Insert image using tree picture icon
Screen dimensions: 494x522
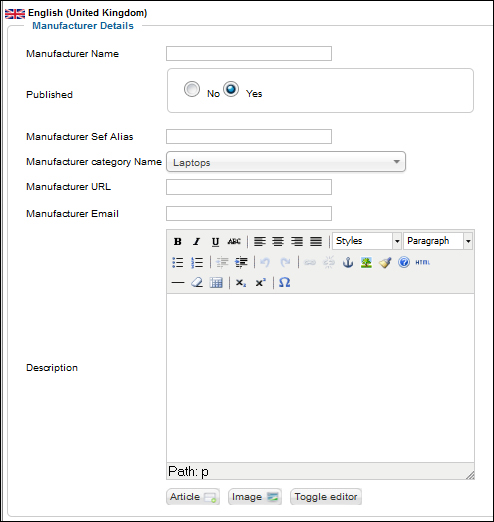[x=366, y=263]
